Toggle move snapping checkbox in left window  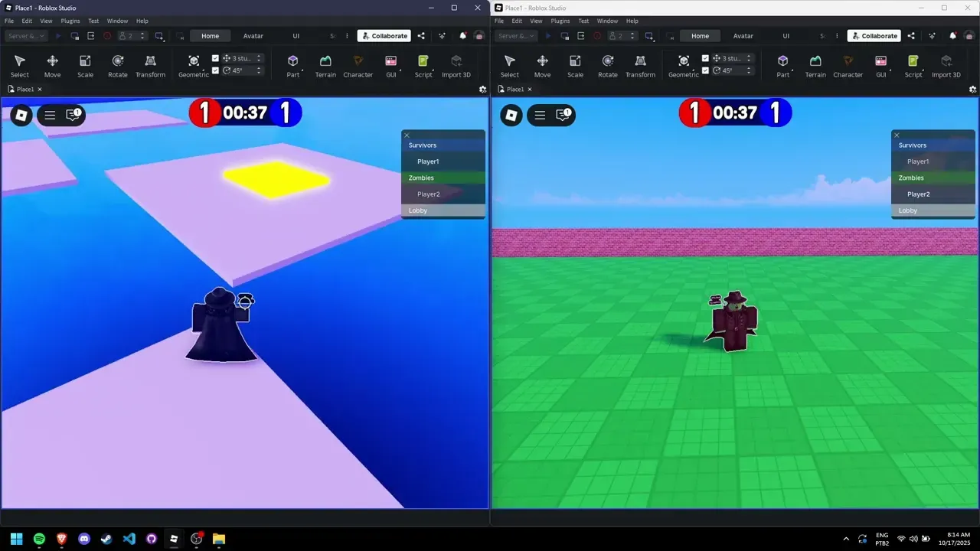coord(215,58)
